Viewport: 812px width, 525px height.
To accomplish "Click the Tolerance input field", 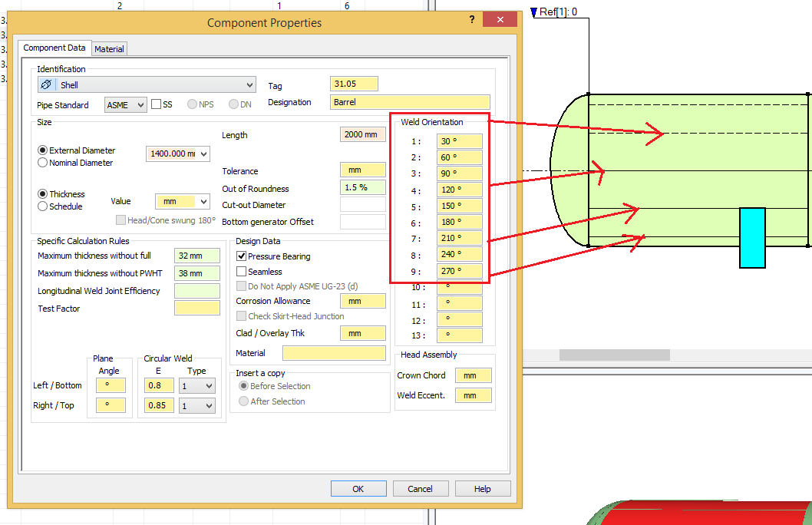I will click(x=362, y=170).
